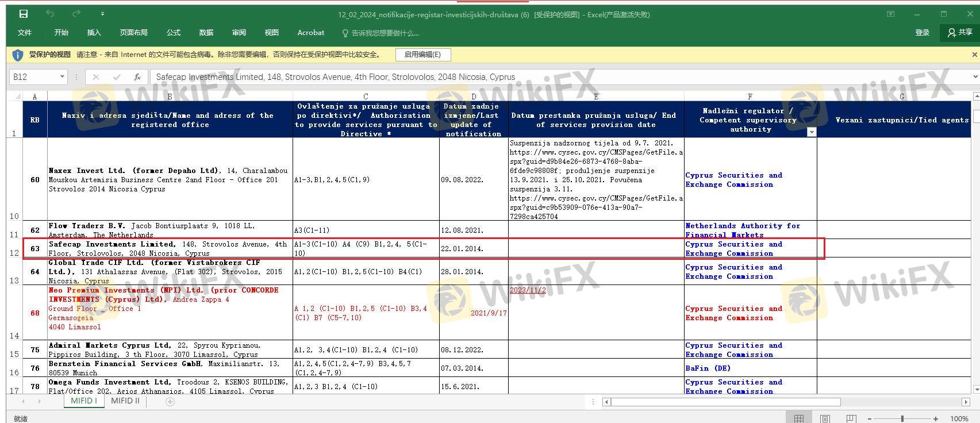The image size is (980, 423).
Task: Open the Ribbon Display Options icon
Action: point(890,14)
